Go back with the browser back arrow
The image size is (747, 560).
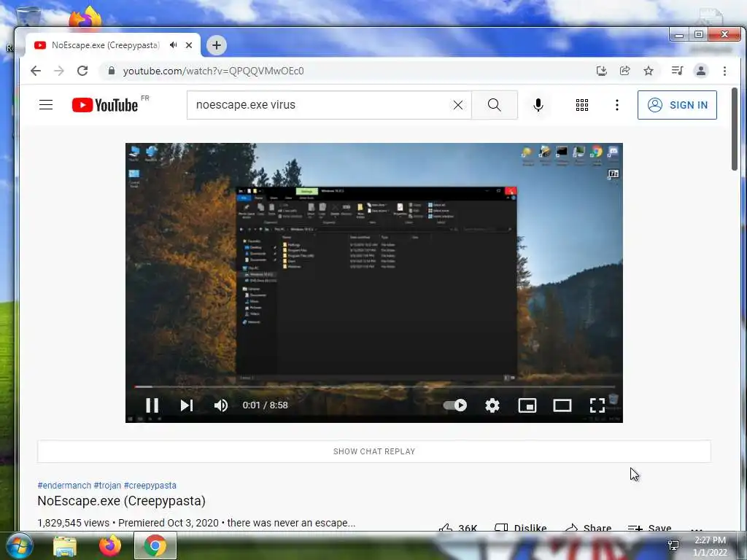[x=36, y=71]
